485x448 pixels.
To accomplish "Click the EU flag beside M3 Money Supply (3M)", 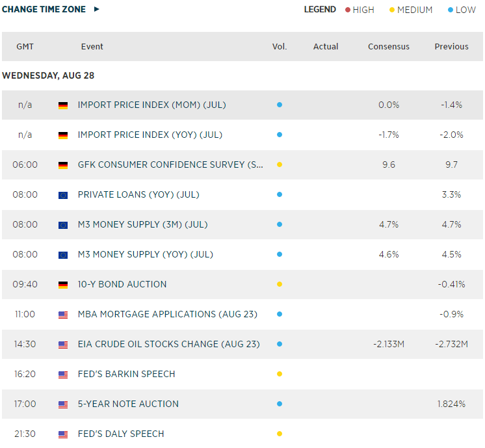I will tap(63, 225).
